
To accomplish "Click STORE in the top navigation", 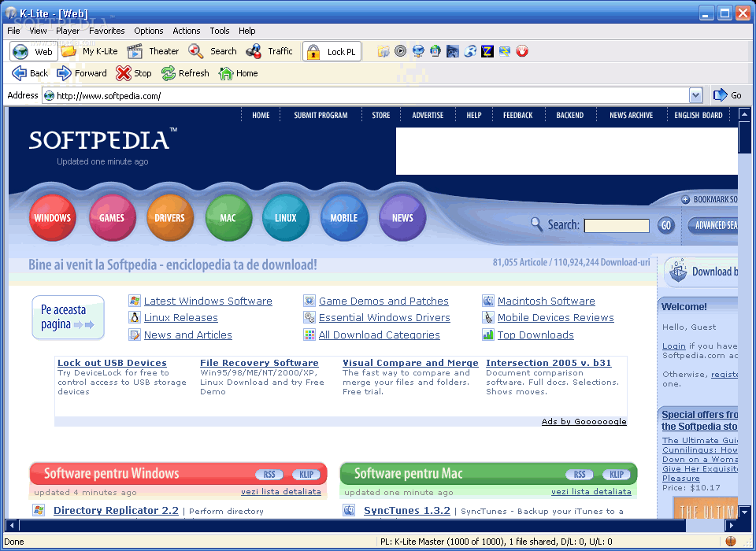I will pos(381,115).
